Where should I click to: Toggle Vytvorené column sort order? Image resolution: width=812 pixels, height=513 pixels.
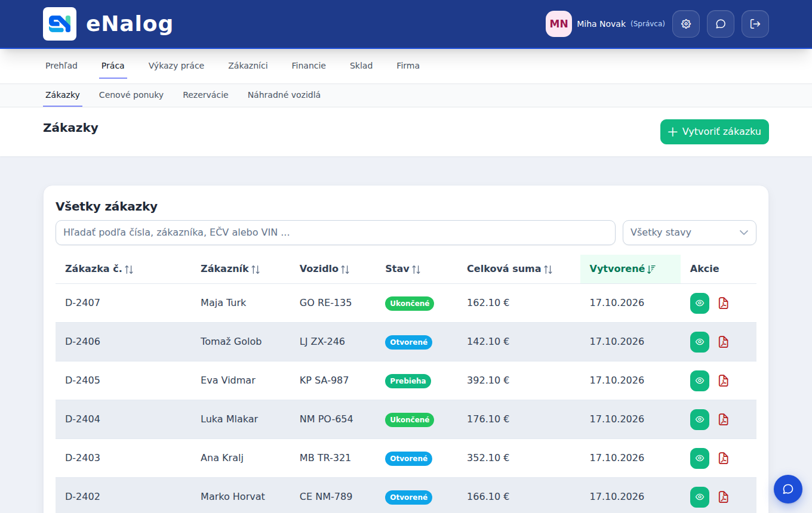630,269
